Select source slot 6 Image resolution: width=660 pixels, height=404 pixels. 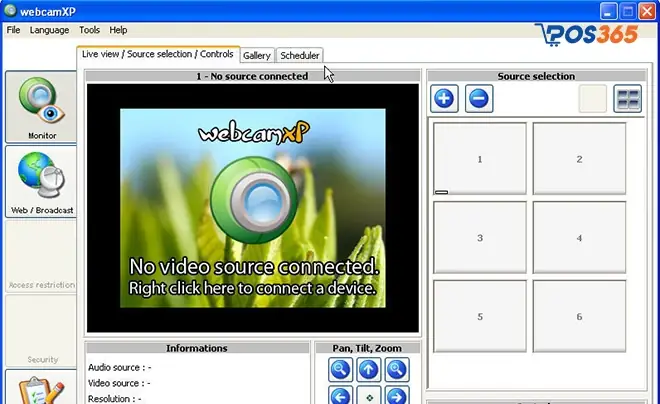coord(579,316)
